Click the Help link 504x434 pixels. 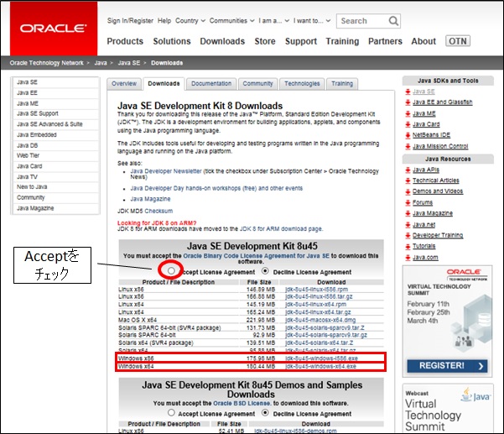point(164,21)
